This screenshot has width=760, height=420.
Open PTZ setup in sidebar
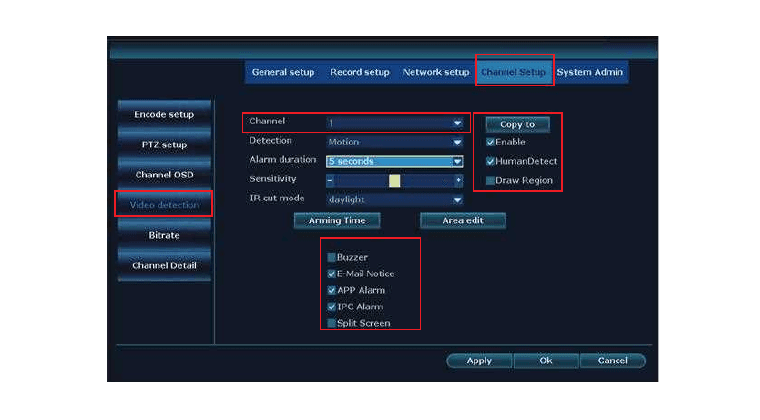(x=164, y=144)
